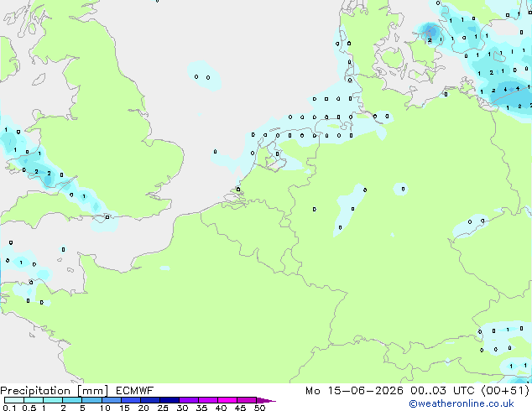Click the legend label 40
The height and width of the screenshot is (411, 532).
coord(221,408)
